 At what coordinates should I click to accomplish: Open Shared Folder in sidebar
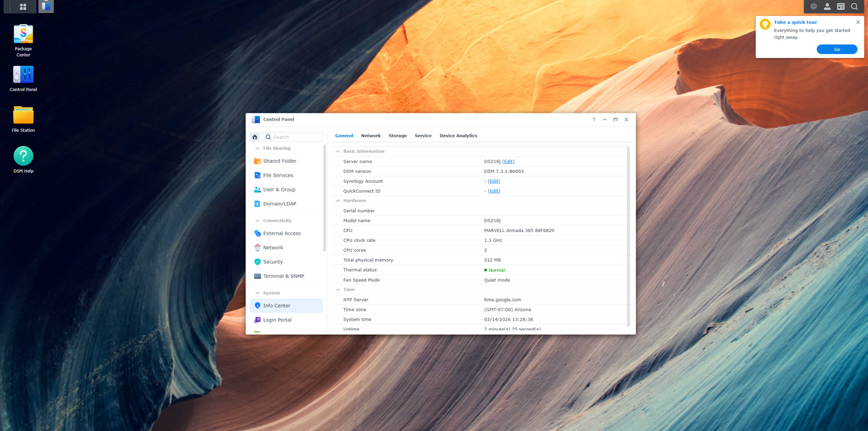(279, 161)
